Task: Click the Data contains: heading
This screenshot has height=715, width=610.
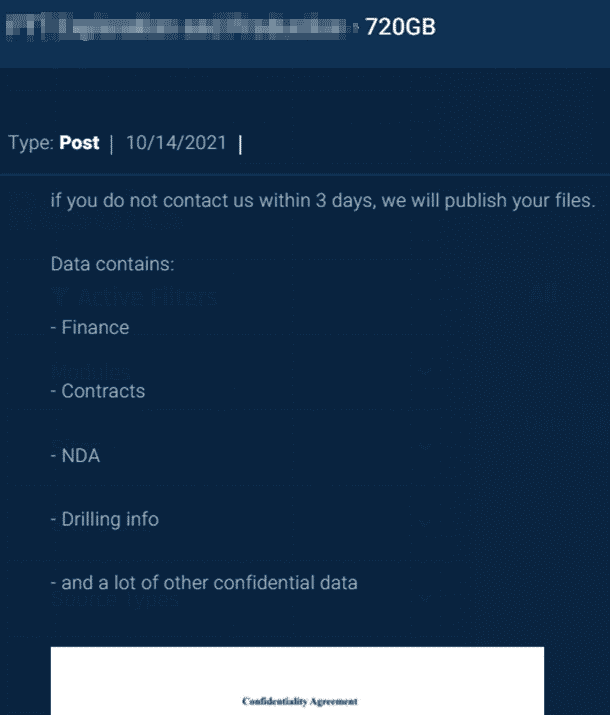Action: click(x=112, y=264)
